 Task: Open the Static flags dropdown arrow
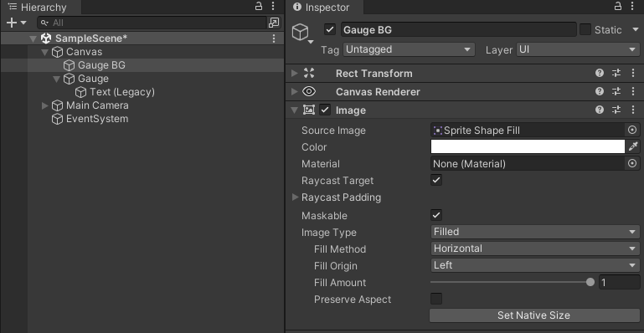[x=636, y=30]
